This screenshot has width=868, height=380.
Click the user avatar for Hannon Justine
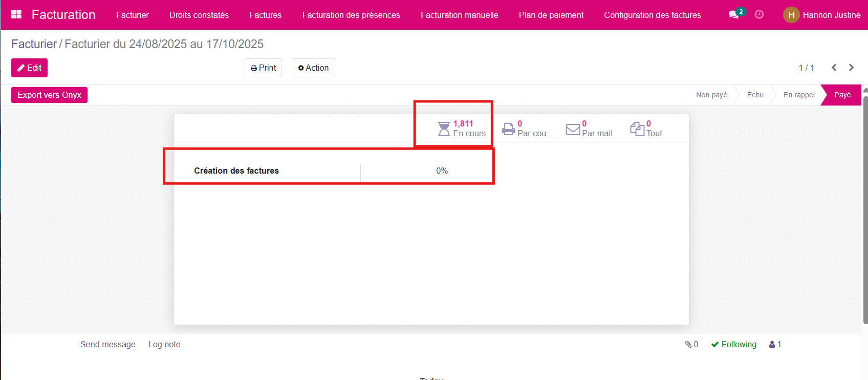pyautogui.click(x=791, y=15)
